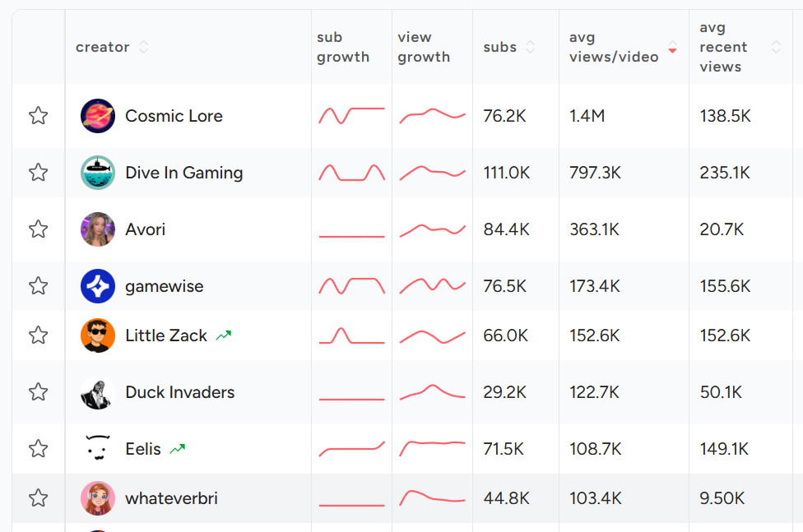Click the trending arrow beside Little Zack
This screenshot has width=803, height=532.
[x=224, y=335]
